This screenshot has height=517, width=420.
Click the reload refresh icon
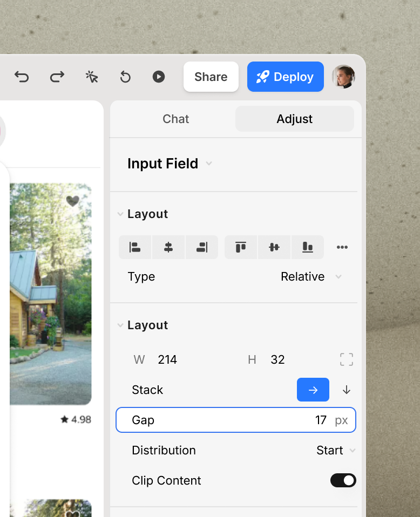[125, 77]
